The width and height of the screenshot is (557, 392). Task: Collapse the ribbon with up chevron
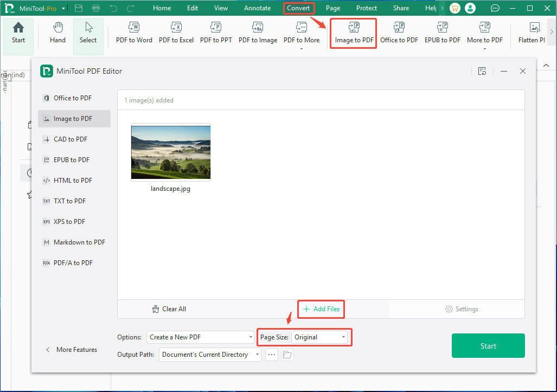click(546, 65)
